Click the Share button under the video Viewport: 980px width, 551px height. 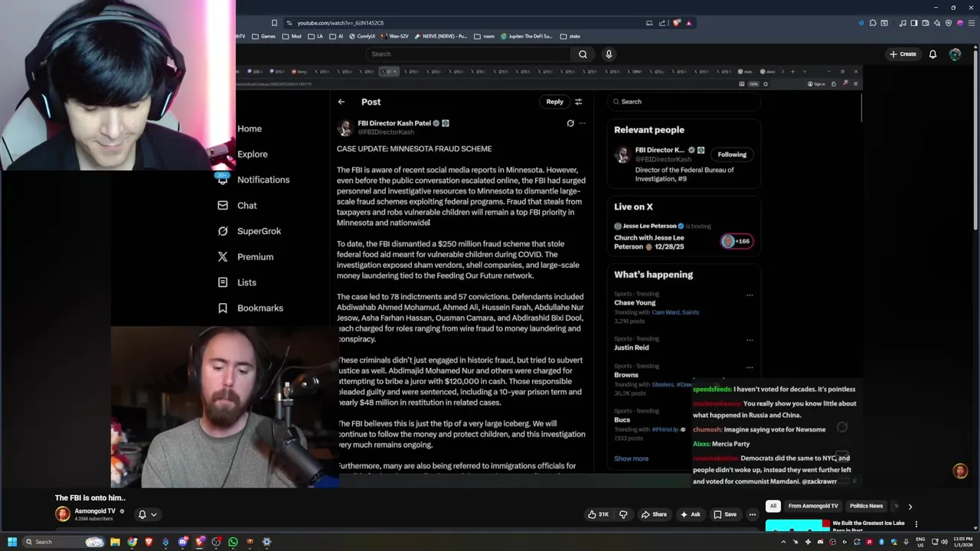[654, 514]
